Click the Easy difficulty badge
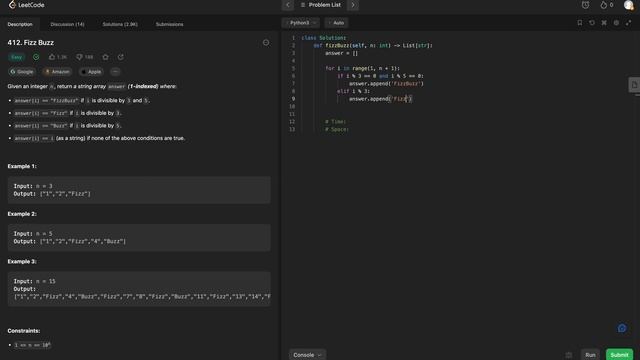Viewport: 640px width, 360px height. [17, 57]
